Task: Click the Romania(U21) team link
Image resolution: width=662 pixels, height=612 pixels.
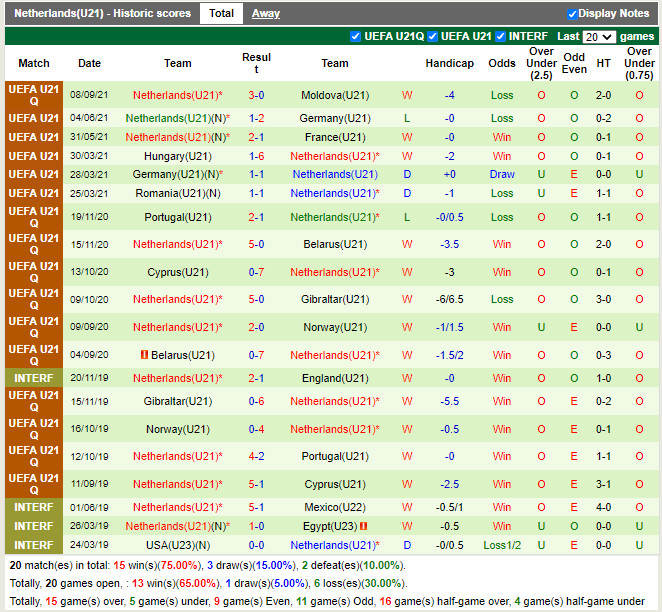Action: pos(178,194)
